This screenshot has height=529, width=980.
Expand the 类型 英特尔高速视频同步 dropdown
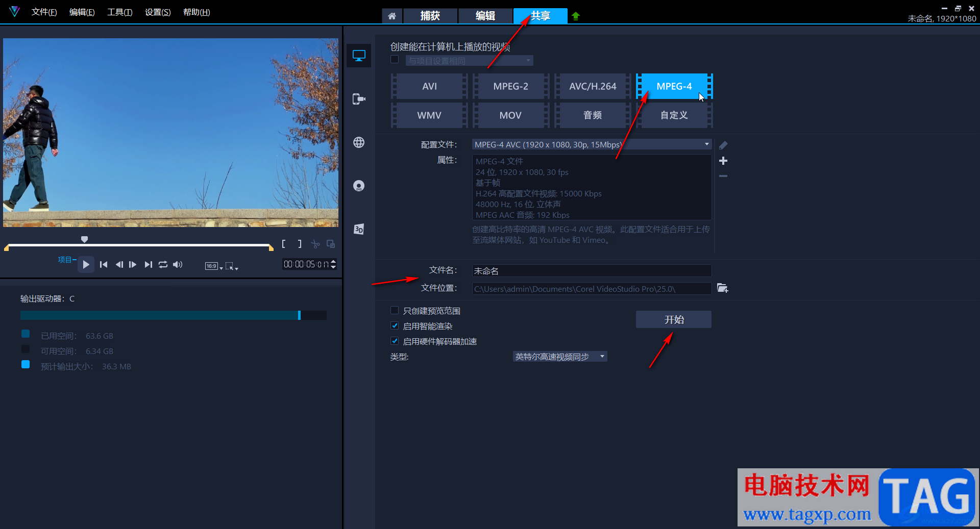click(560, 357)
